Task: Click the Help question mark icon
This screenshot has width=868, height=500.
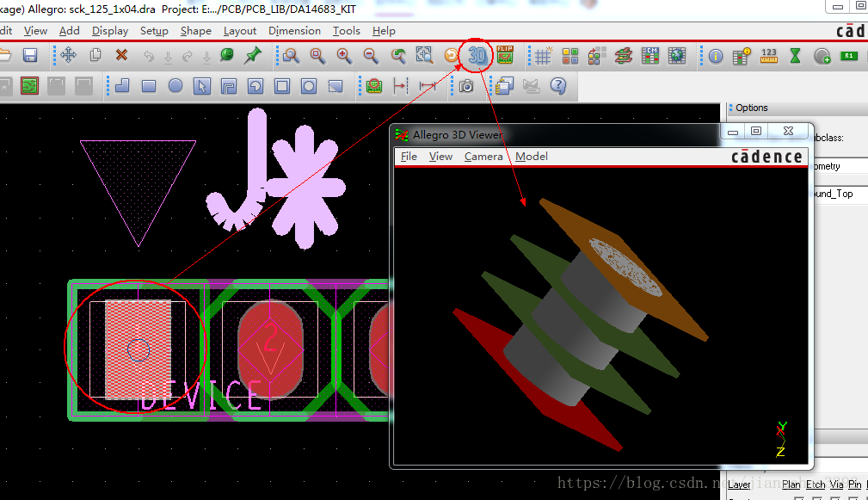Action: pyautogui.click(x=558, y=86)
